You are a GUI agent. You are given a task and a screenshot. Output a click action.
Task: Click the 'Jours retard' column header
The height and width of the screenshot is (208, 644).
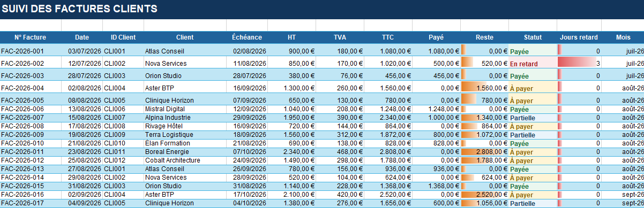(x=579, y=37)
